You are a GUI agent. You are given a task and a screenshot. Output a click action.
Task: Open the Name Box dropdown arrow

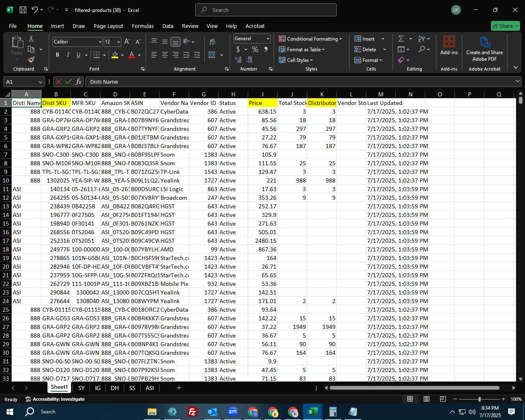click(40, 82)
